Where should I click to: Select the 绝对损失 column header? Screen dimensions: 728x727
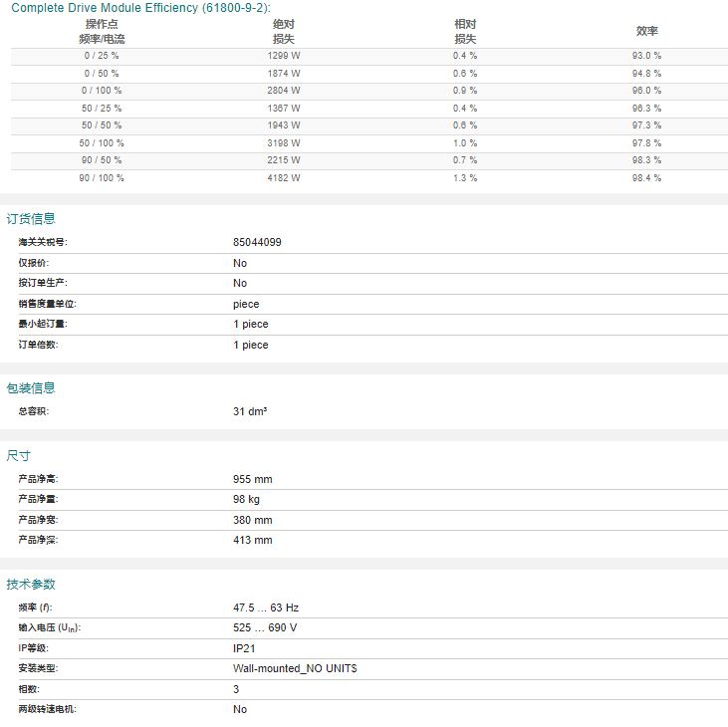coord(284,31)
